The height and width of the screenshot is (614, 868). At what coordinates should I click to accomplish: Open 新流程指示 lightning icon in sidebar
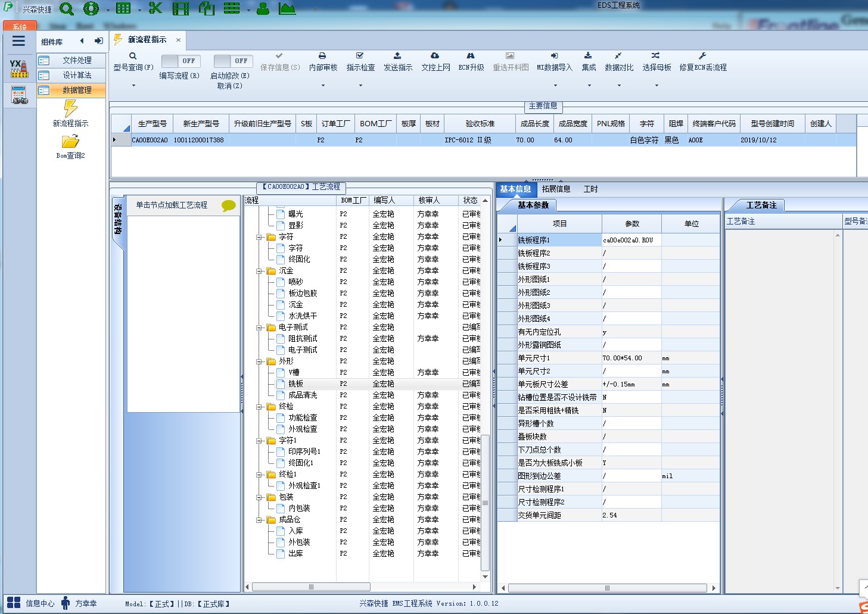click(70, 108)
